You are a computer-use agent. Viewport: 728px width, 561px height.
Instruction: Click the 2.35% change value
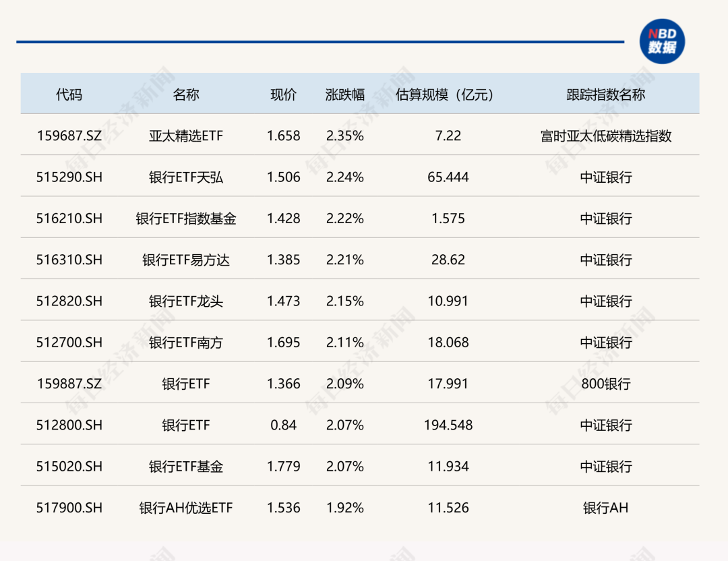(344, 136)
